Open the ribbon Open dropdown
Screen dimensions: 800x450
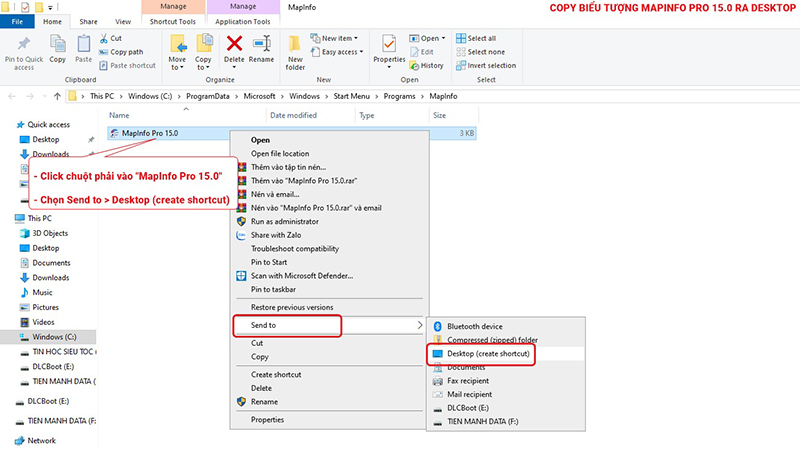point(428,38)
